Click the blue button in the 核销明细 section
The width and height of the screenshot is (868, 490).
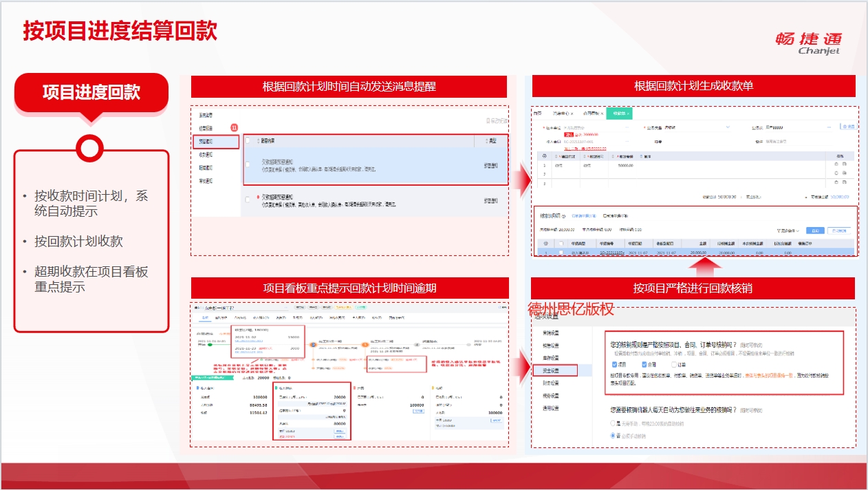click(814, 231)
